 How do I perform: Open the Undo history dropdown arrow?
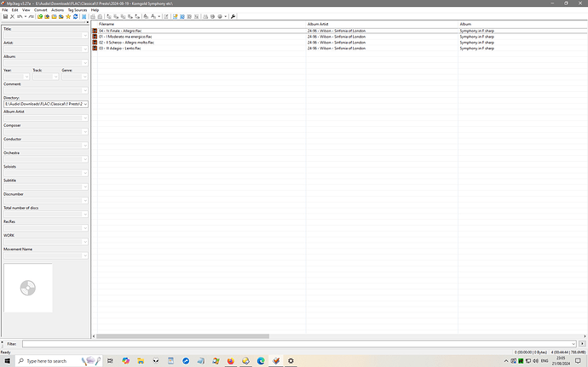(26, 16)
